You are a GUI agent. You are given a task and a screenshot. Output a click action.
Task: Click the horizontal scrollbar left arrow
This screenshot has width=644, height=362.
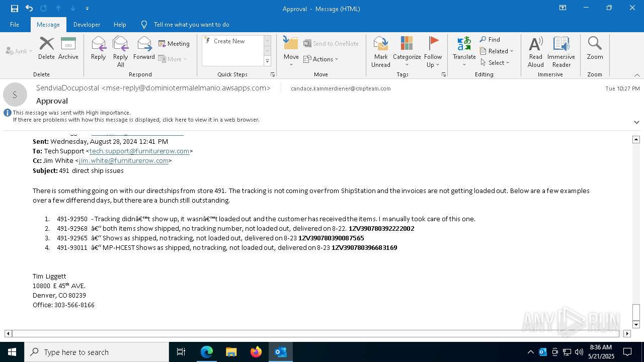[x=8, y=333]
